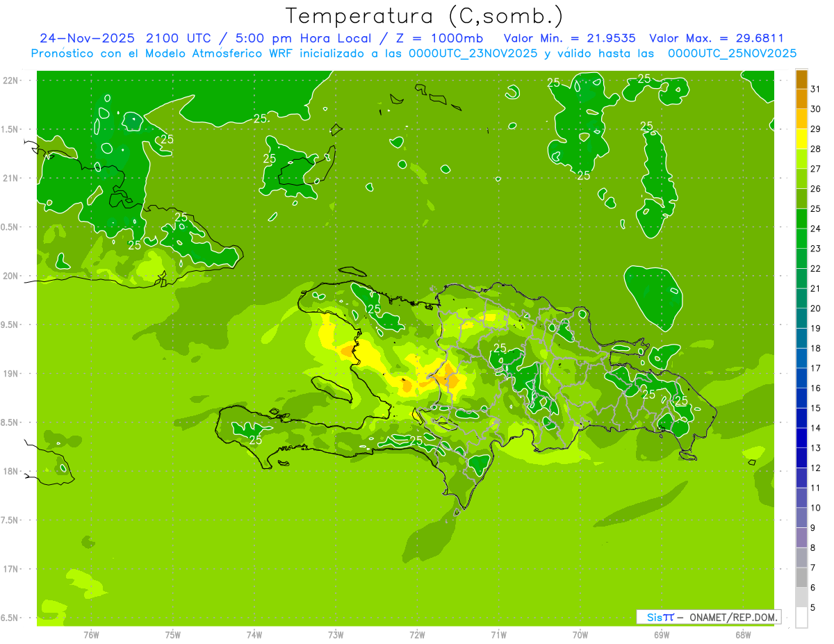Screen dimensions: 834x644
Task: Pick the white swatch below 5
Action: click(801, 618)
